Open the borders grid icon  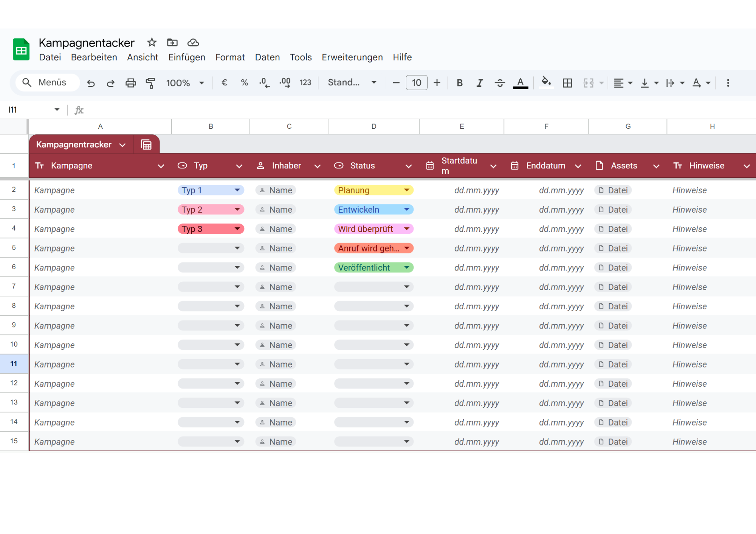[x=567, y=83]
